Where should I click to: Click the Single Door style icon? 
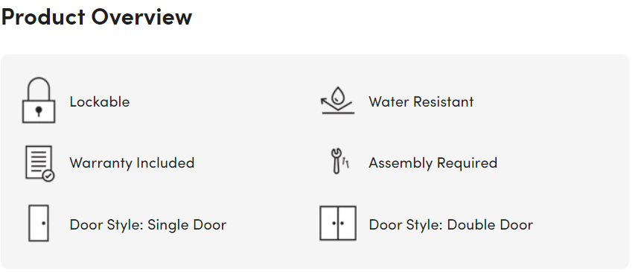[39, 223]
